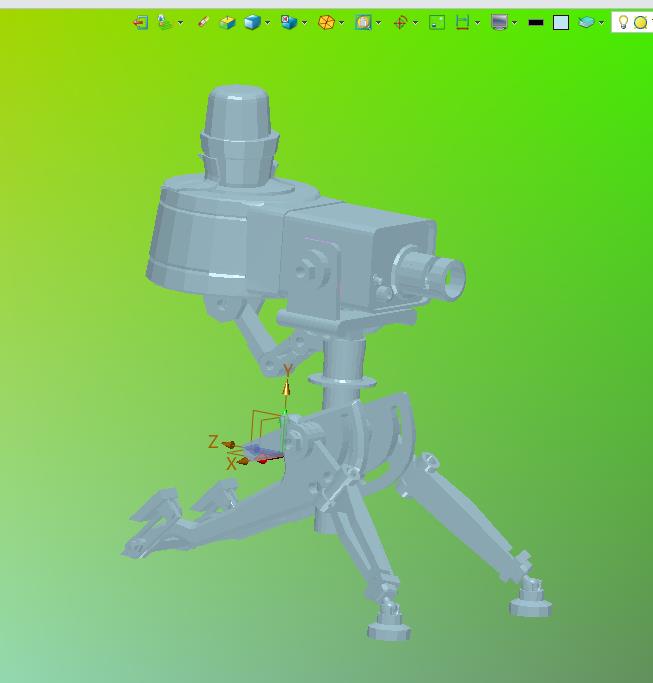Click the blue cube with red X icon
The image size is (653, 683).
289,22
